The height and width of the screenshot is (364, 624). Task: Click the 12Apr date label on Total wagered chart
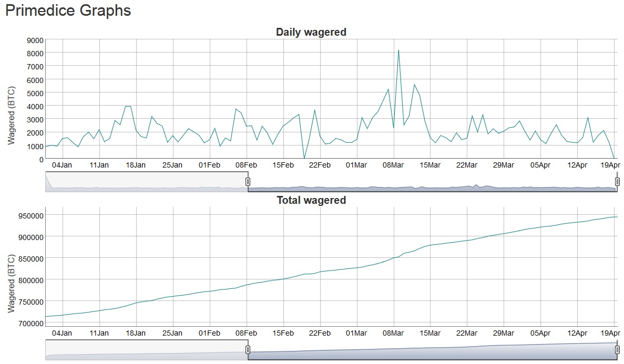[577, 334]
